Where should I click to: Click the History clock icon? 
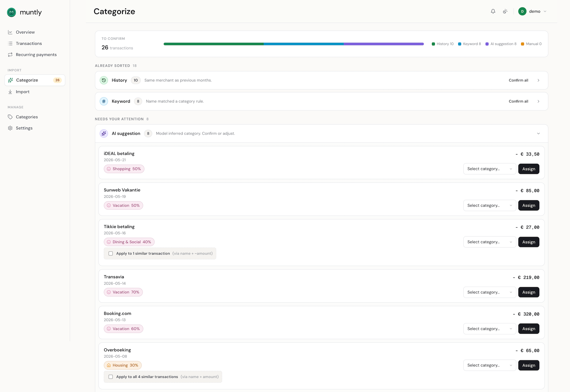[x=104, y=80]
